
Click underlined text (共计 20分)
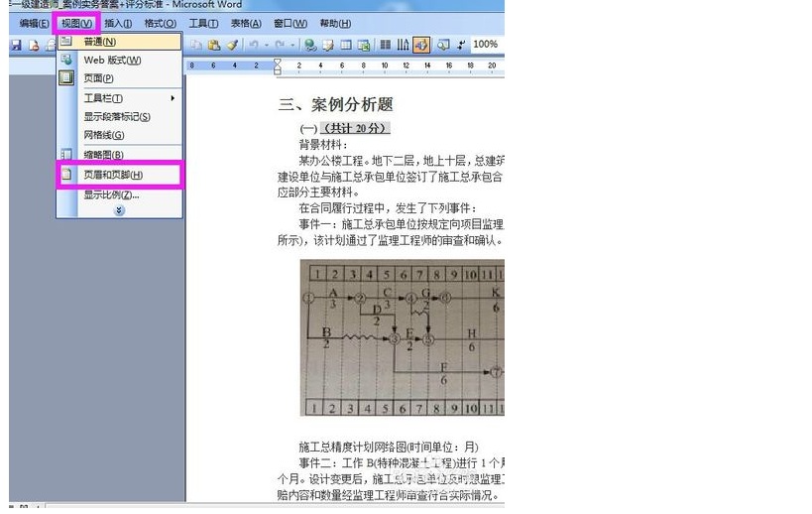355,129
